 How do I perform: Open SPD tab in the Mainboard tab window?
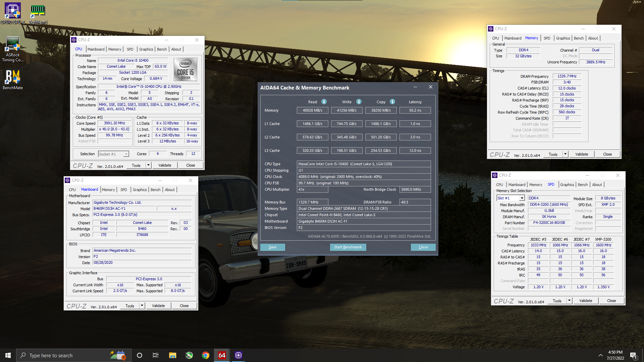coord(123,190)
